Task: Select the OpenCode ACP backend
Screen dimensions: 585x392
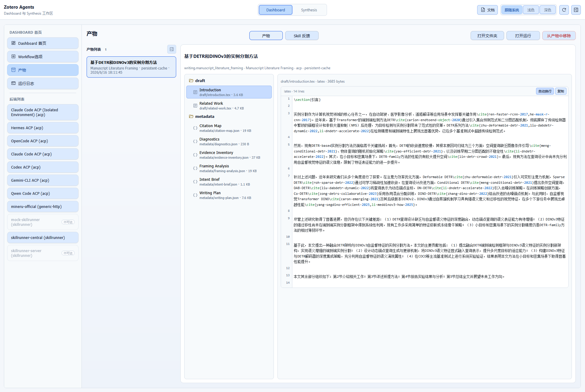Action: pos(43,141)
